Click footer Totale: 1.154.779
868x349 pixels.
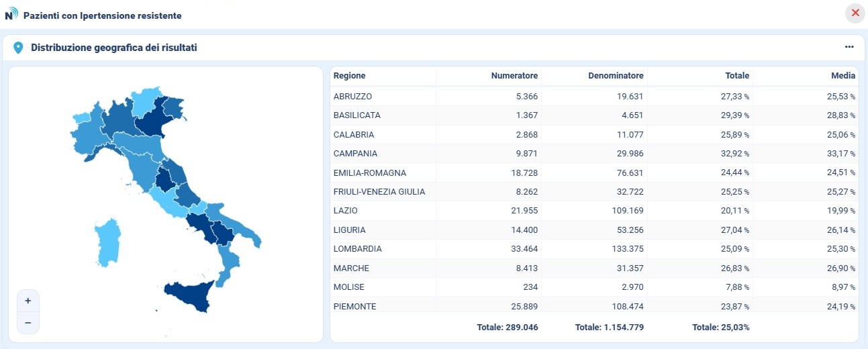610,328
